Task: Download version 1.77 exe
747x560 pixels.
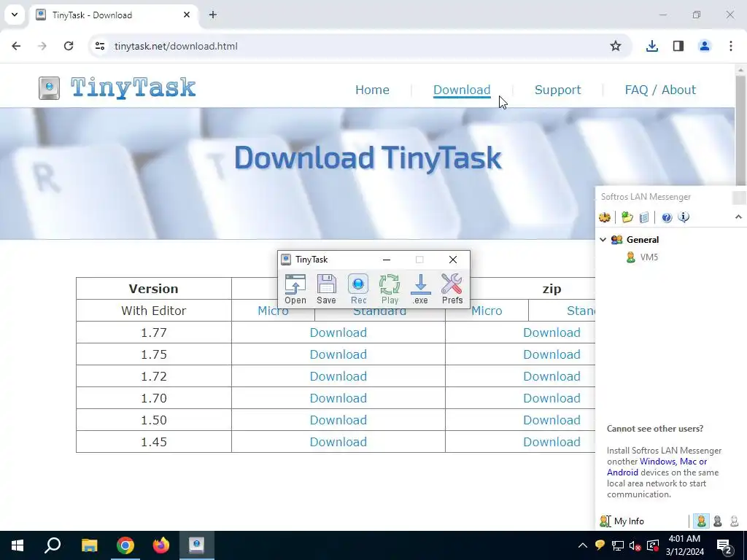Action: click(x=338, y=332)
